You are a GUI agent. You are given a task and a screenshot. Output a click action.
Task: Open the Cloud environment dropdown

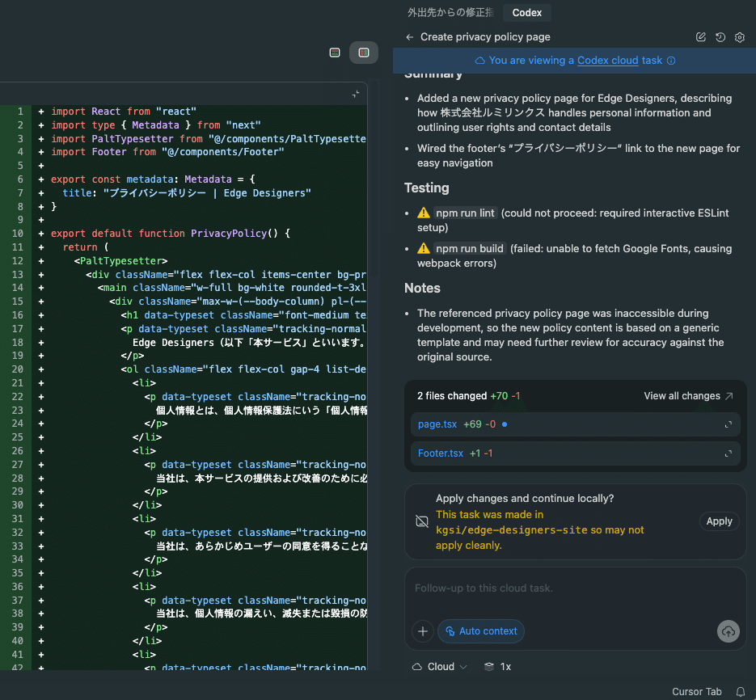coord(440,667)
